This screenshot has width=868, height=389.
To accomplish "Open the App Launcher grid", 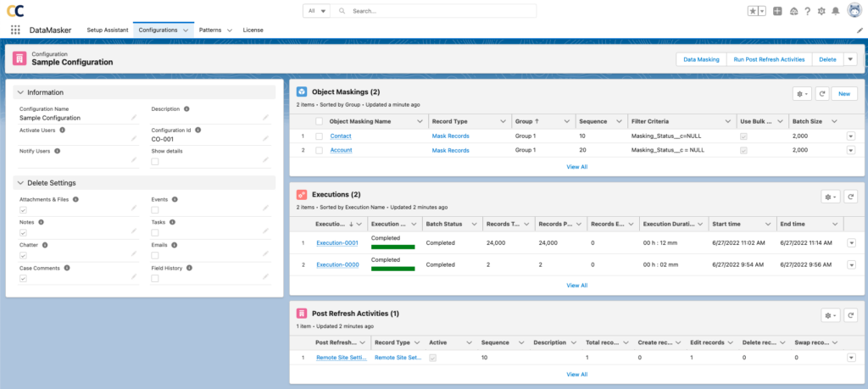I will [15, 30].
